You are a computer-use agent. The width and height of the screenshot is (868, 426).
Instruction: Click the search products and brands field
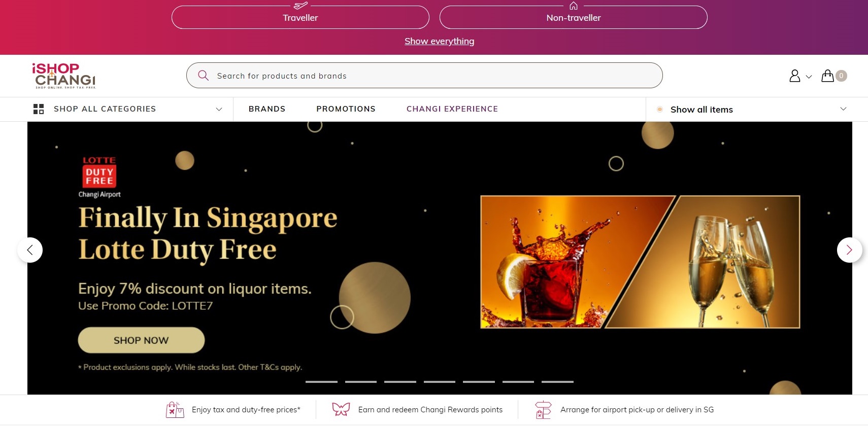click(424, 76)
